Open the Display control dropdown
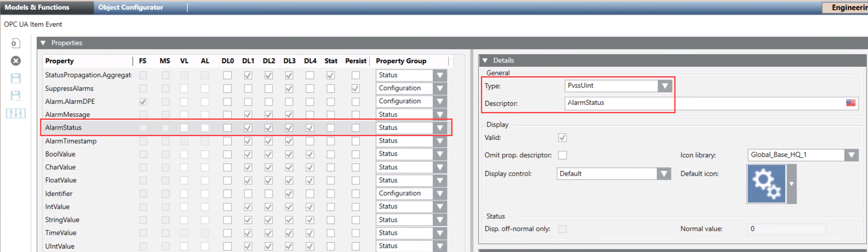This screenshot has width=868, height=252. [x=663, y=174]
